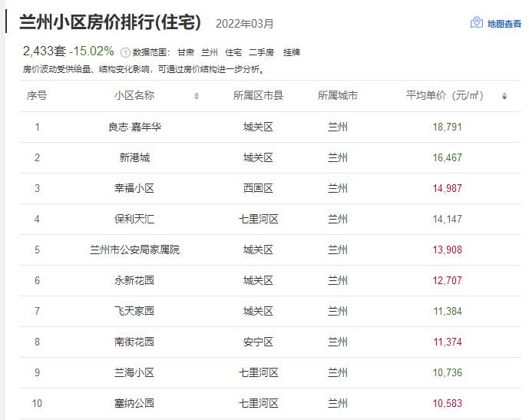The height and width of the screenshot is (420, 529).
Task: Click the price 18,791 in row 1
Action: click(448, 127)
